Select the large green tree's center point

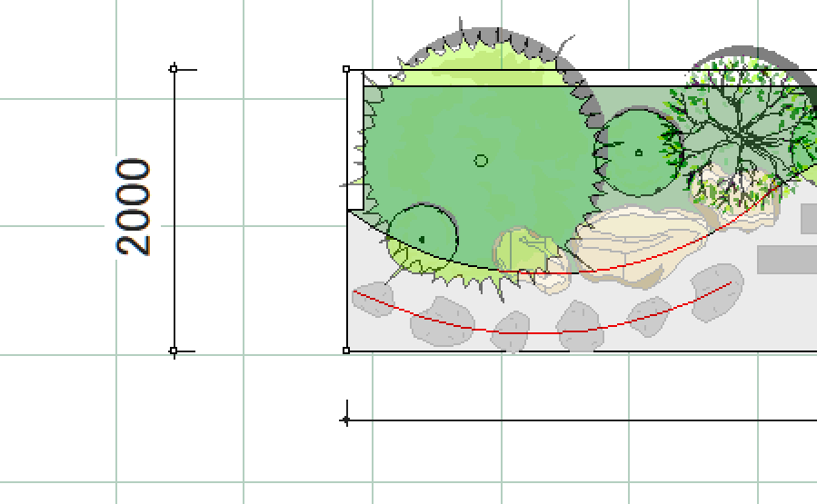point(481,161)
